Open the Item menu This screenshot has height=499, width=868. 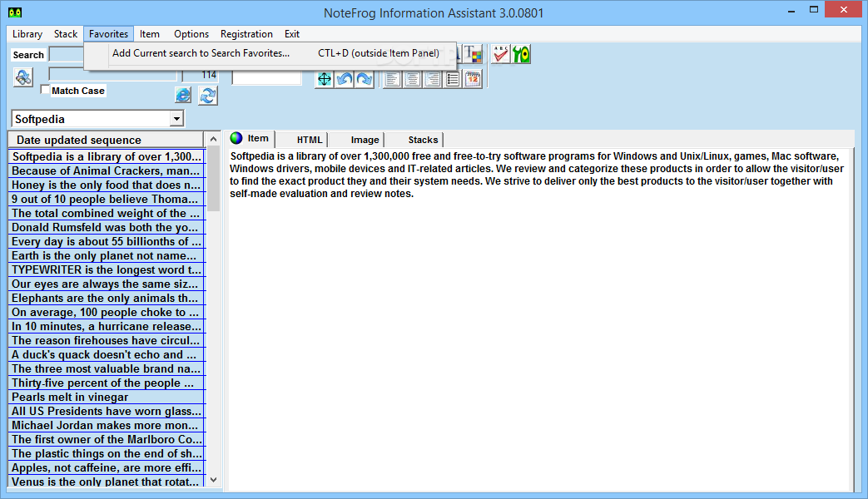(x=150, y=34)
